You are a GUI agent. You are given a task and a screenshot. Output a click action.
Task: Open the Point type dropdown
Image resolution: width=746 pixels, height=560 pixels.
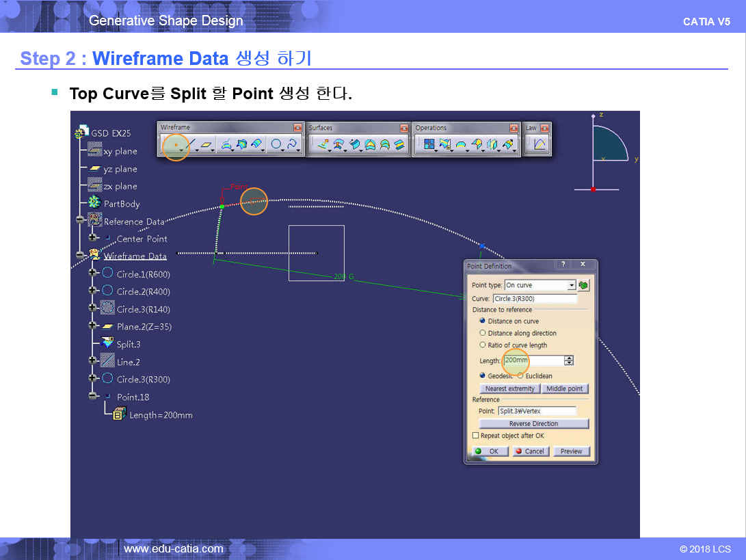click(x=572, y=285)
